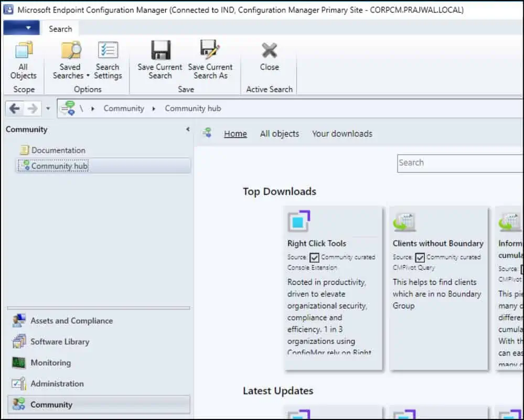Click the Console Extension type label
Screen dimensions: 524x420
pos(312,267)
